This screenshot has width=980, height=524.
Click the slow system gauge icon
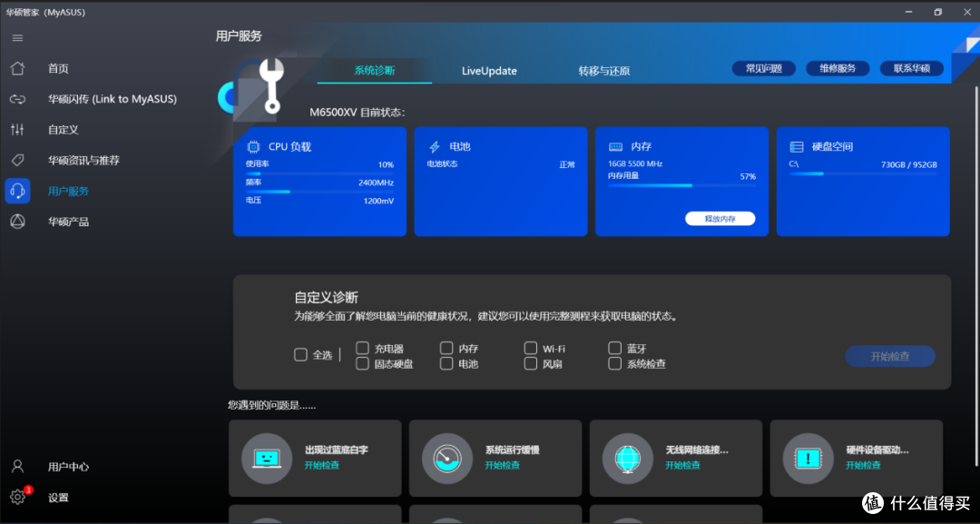[x=447, y=459]
